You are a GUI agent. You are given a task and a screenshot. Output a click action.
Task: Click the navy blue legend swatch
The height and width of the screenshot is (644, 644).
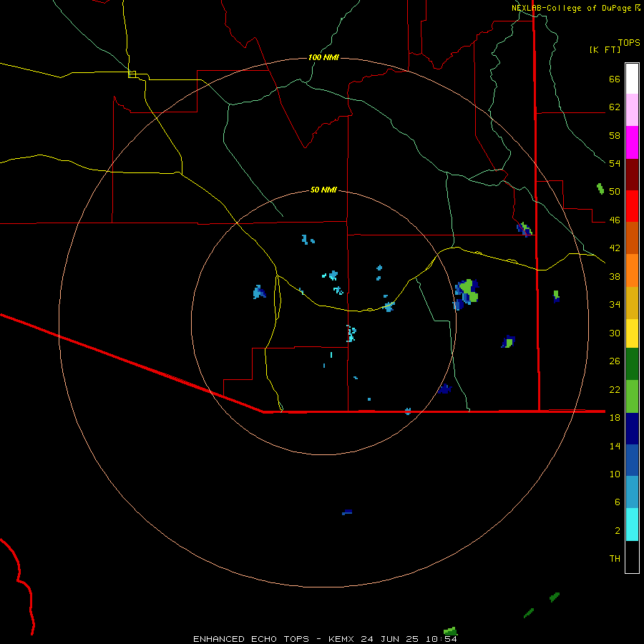632,429
